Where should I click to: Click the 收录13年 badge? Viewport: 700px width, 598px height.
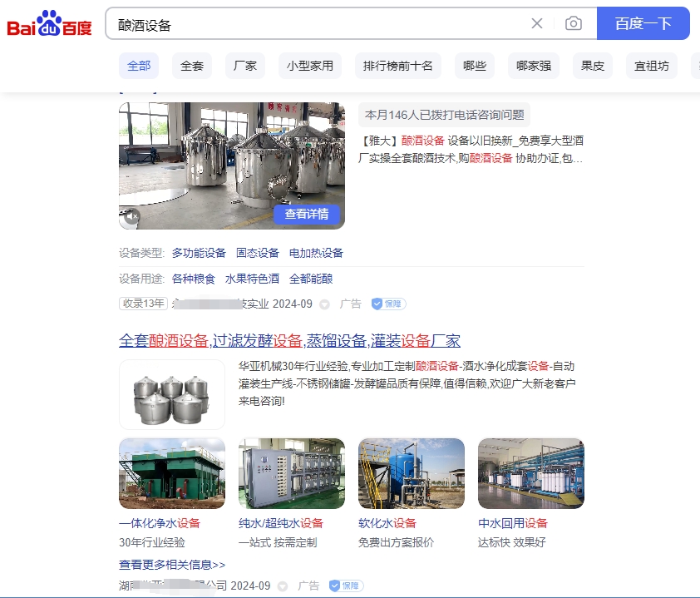click(143, 304)
